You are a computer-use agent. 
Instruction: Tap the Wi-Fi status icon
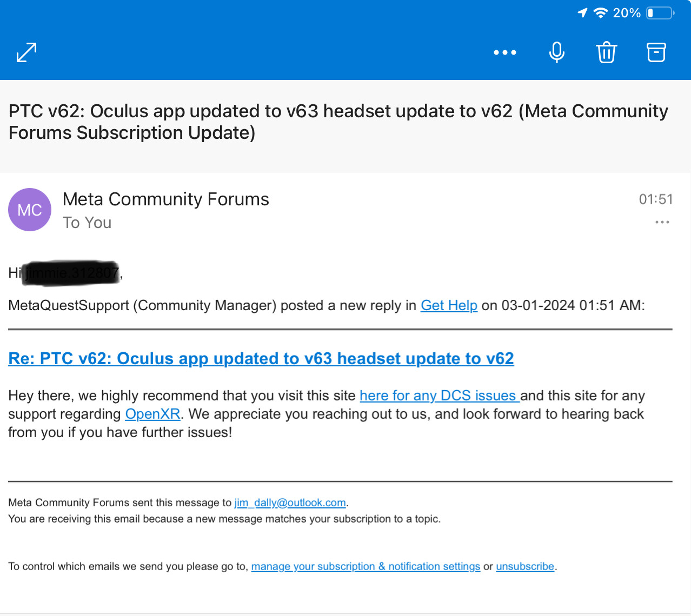[x=600, y=12]
